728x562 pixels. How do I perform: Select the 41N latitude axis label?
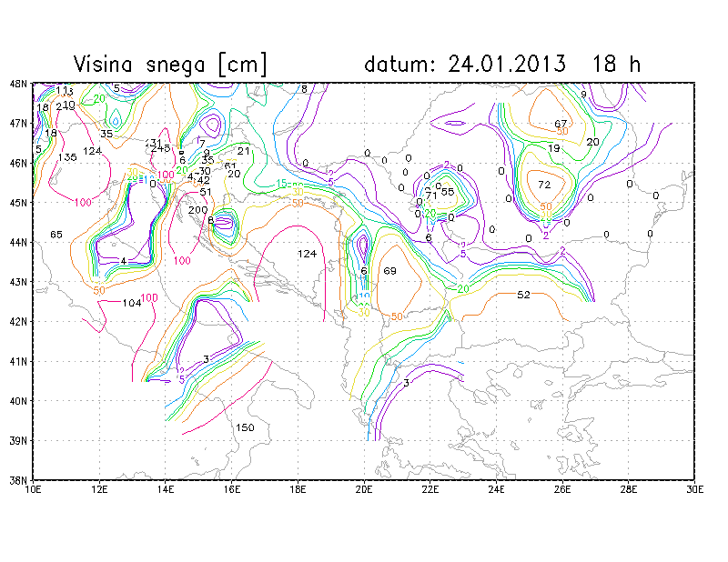(18, 361)
